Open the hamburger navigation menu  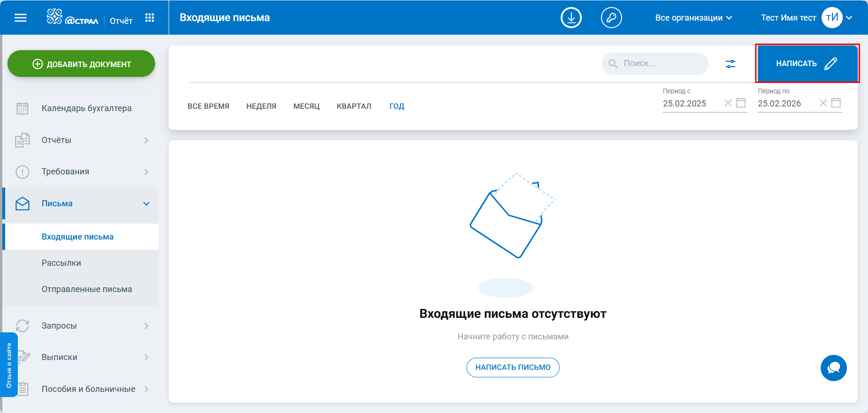[x=21, y=18]
